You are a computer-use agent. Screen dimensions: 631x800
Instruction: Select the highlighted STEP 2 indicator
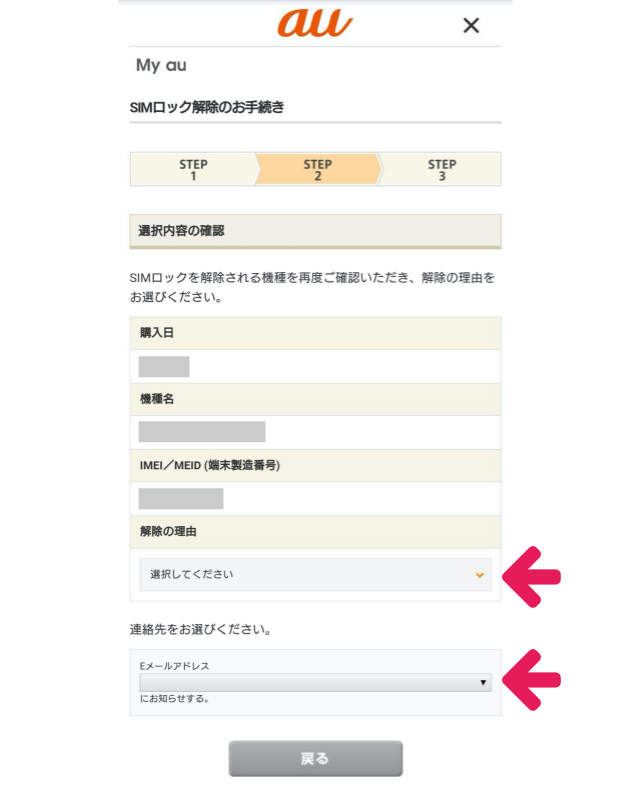pyautogui.click(x=317, y=170)
